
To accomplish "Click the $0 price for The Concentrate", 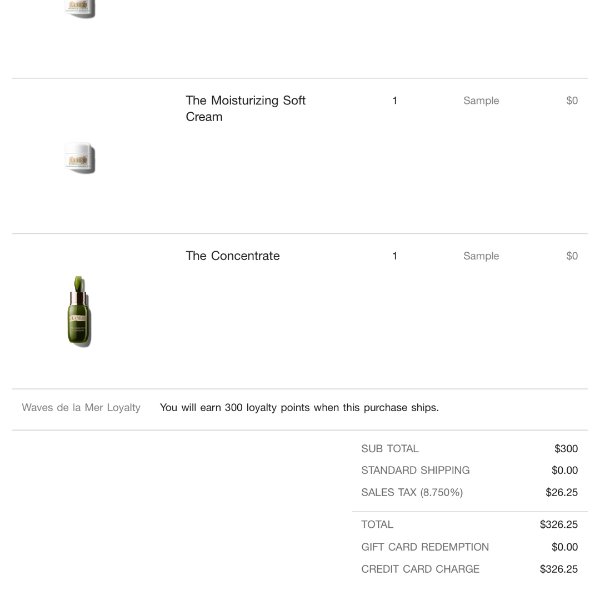I will tap(572, 256).
